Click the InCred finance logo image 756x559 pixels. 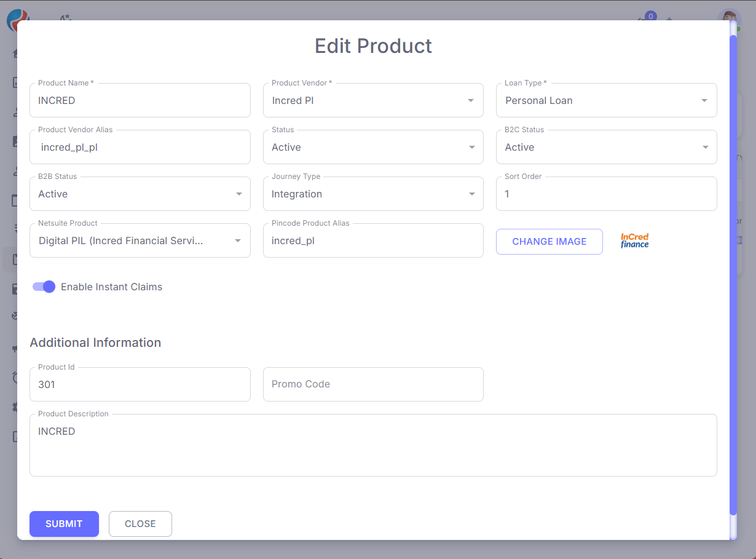pyautogui.click(x=634, y=240)
